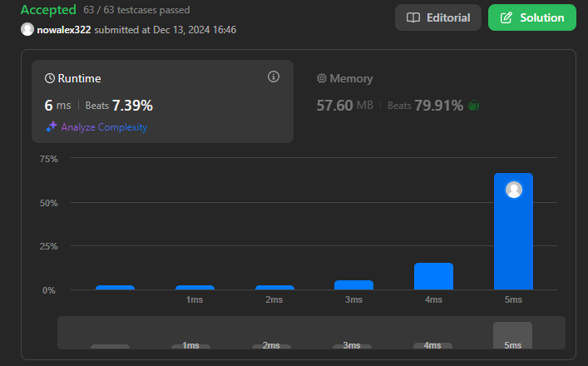Click the green icon after 79.91%
This screenshot has width=588, height=366.
click(x=474, y=106)
